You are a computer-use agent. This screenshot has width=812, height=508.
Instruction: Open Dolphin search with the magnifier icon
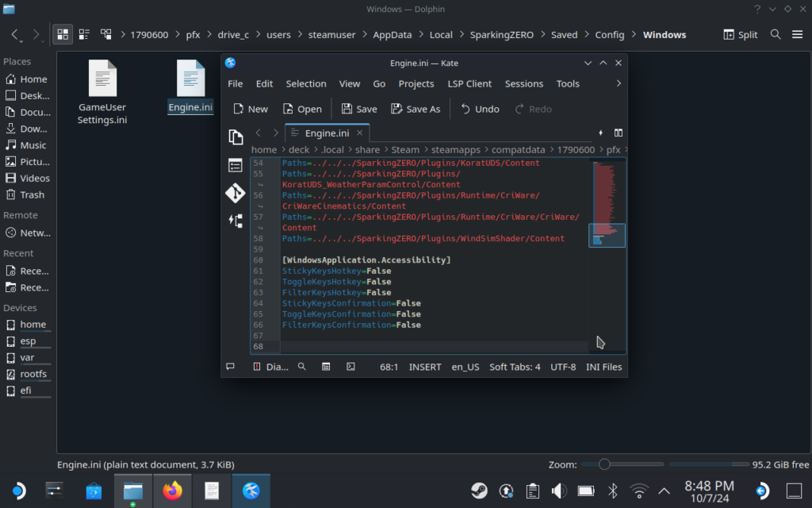point(776,35)
